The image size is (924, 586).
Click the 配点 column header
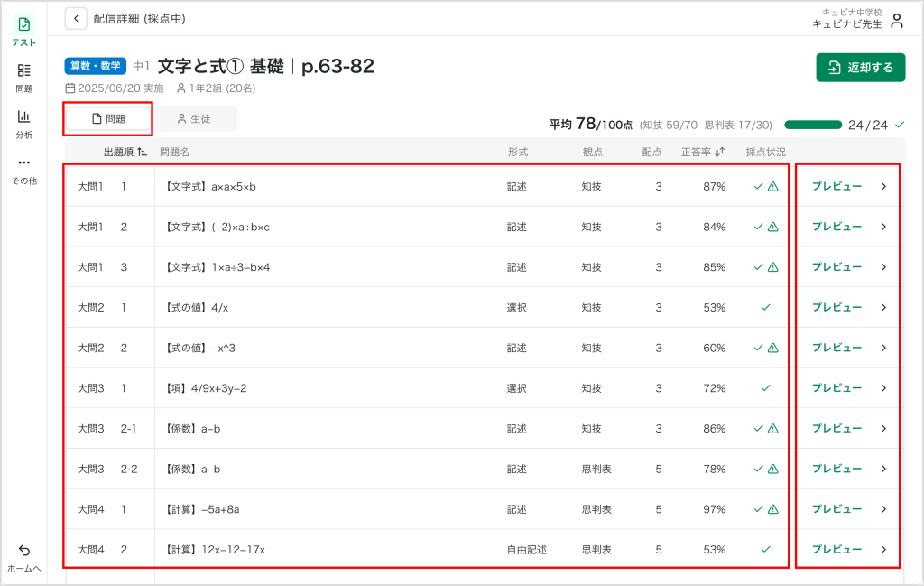coord(651,152)
